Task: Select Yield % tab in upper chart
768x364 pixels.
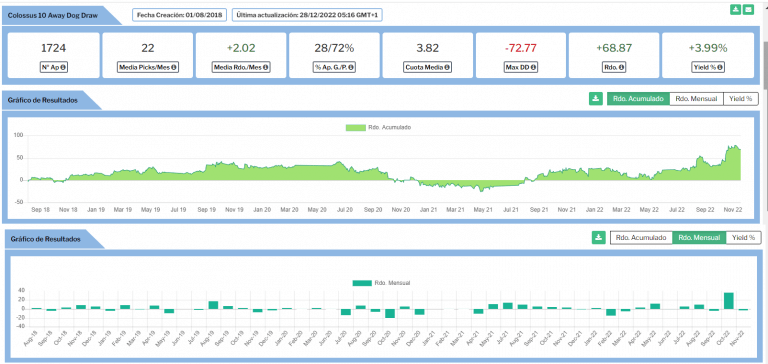Action: pyautogui.click(x=741, y=98)
